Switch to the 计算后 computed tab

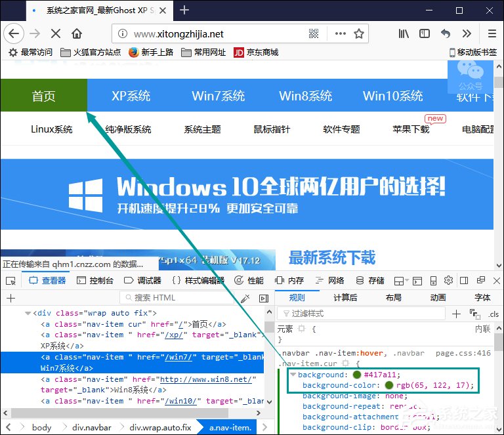pos(345,297)
